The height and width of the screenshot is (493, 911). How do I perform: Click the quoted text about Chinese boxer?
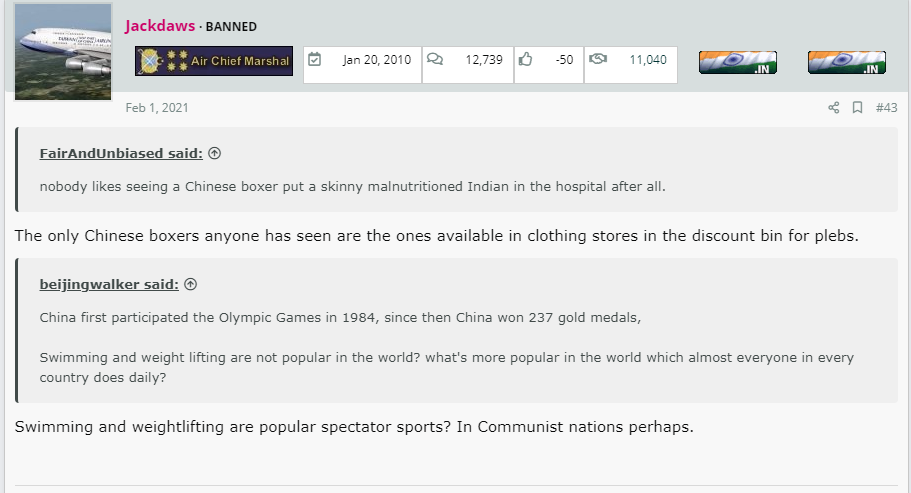(x=353, y=186)
